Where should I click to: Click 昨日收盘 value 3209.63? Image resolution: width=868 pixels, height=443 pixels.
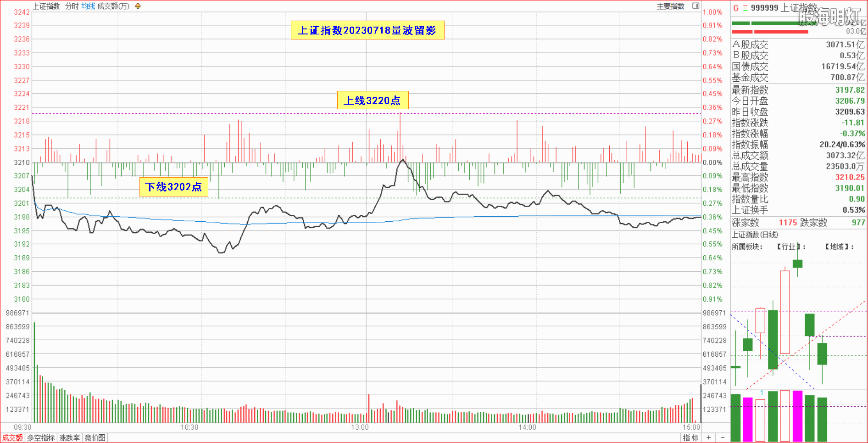850,112
